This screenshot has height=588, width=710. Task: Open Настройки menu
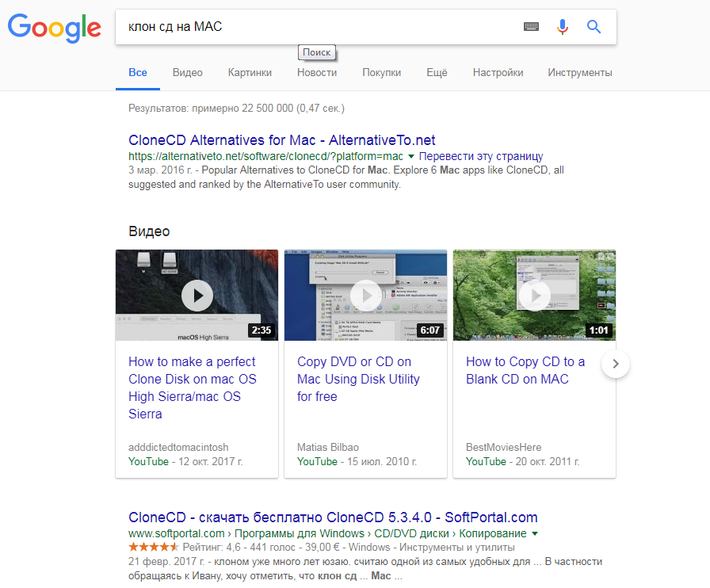[498, 72]
